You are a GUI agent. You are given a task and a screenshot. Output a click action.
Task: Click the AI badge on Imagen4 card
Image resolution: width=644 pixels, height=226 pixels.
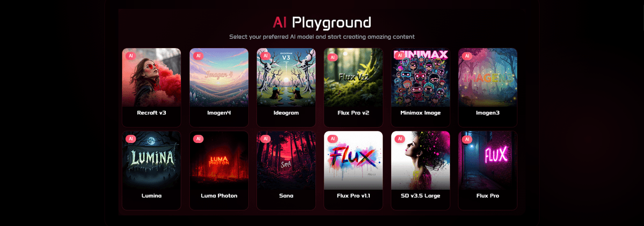pos(197,56)
